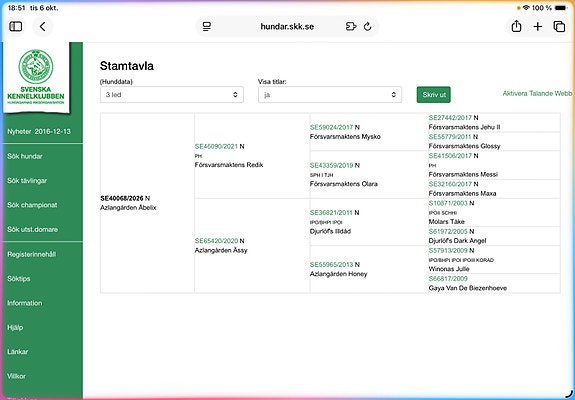Screen dimensions: 575x400
Task: Toggle the Safari sidebar icon
Action: tap(16, 26)
